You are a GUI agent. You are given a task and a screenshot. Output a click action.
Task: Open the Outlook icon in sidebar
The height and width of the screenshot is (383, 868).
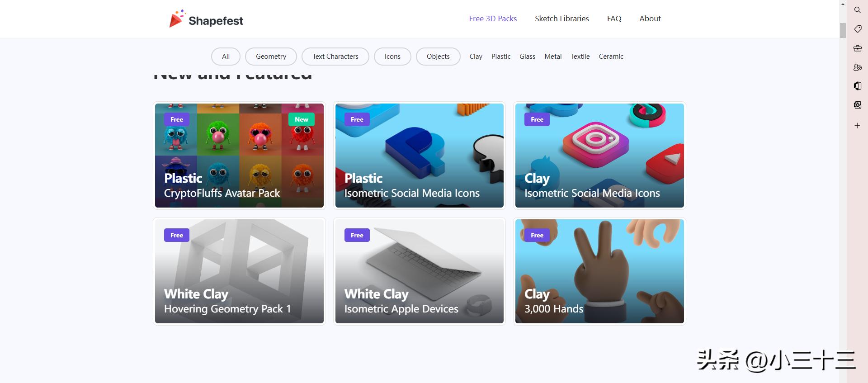(x=857, y=105)
